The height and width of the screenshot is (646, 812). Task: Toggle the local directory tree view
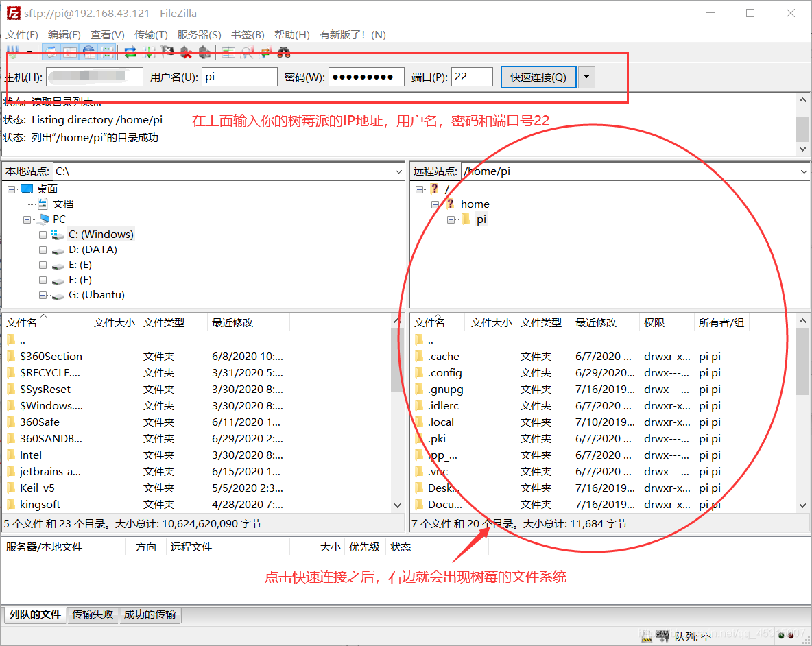tap(70, 51)
